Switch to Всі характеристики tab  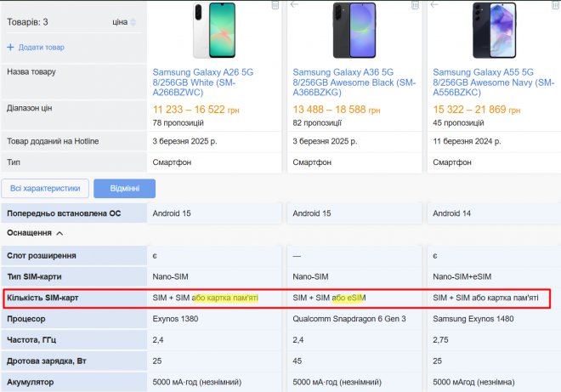pyautogui.click(x=45, y=189)
